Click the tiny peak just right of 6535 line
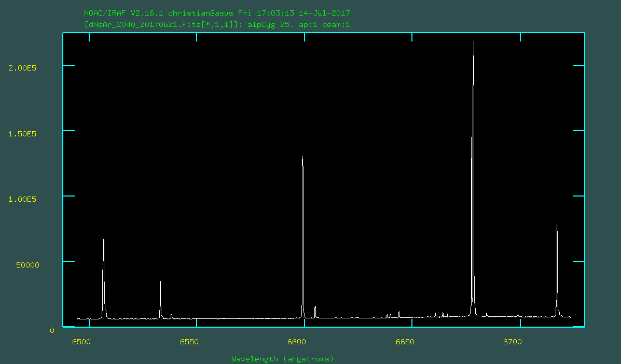 [171, 315]
